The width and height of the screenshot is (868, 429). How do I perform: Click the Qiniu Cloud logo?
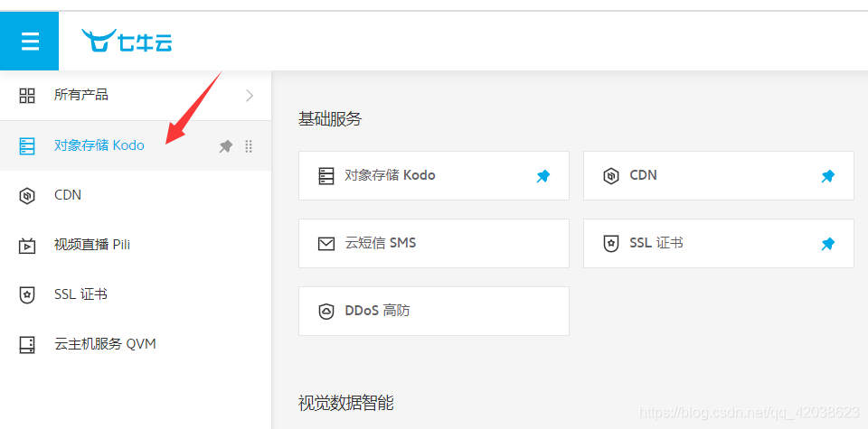pos(127,41)
